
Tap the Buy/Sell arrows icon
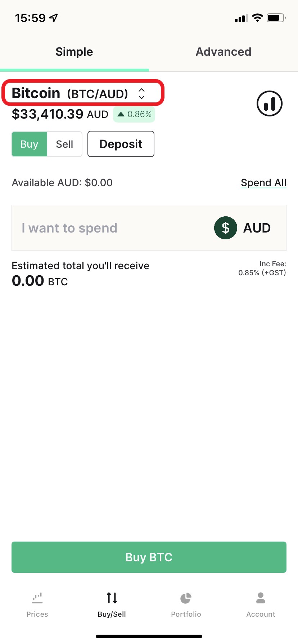(112, 598)
